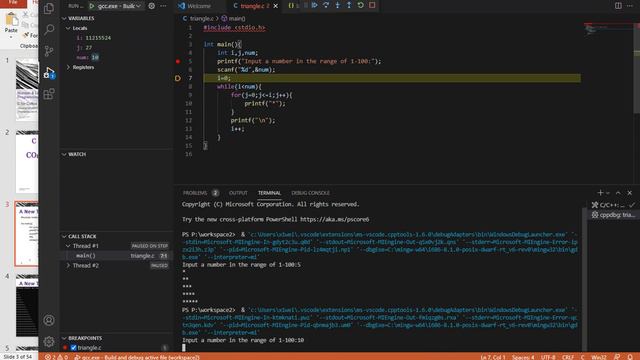Click Continue in the debug toolbar
This screenshot has height=360, width=640.
coord(315,5)
